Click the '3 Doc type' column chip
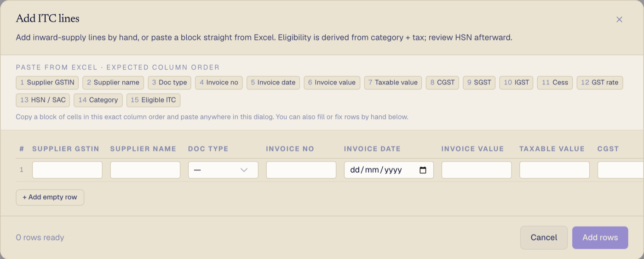This screenshot has width=644, height=259. [x=170, y=83]
